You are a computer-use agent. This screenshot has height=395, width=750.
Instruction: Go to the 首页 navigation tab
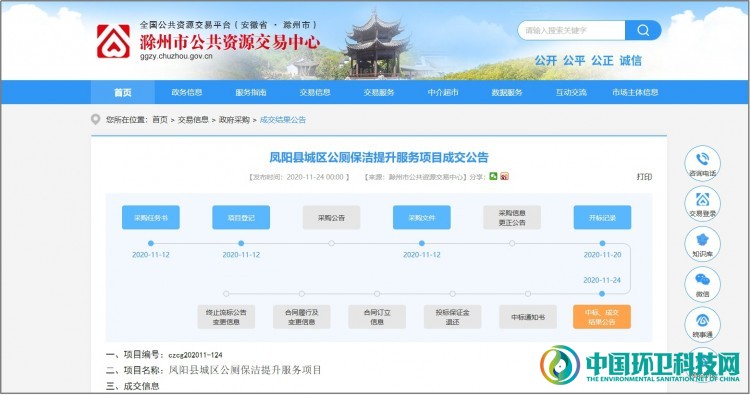click(122, 92)
